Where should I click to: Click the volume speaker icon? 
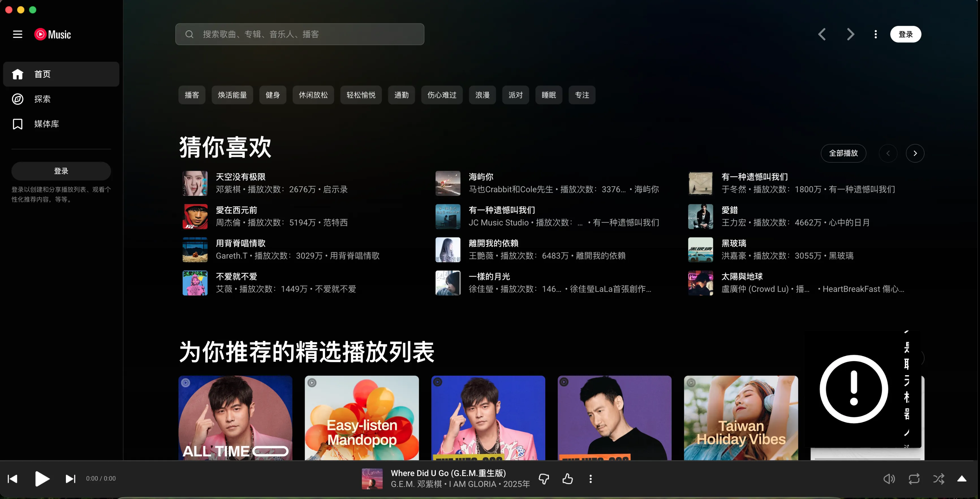[x=889, y=479]
